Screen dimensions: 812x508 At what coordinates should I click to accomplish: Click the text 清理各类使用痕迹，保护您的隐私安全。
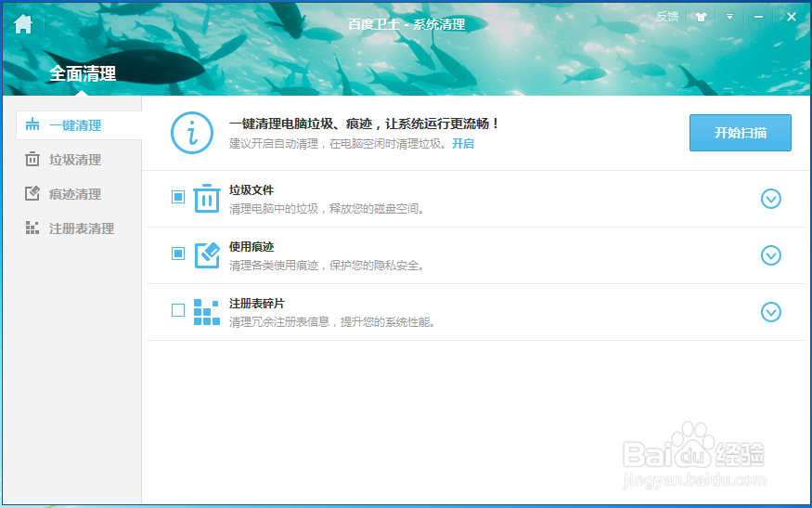point(328,266)
